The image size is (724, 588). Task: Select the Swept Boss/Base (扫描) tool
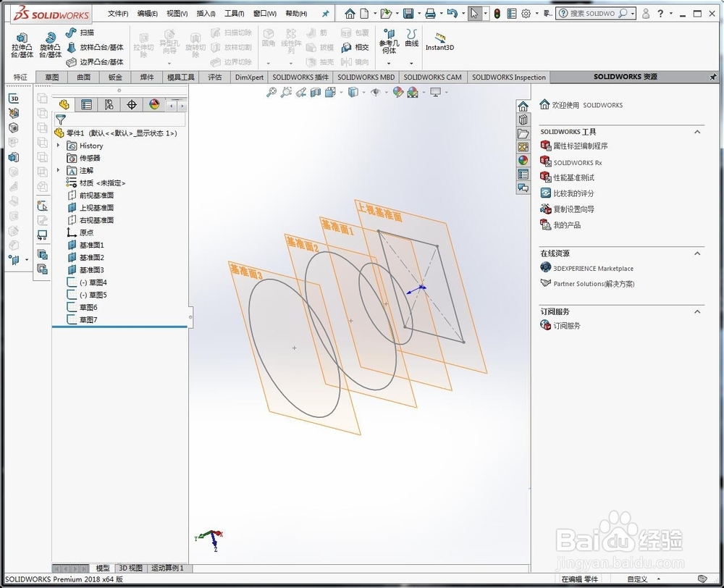(x=80, y=33)
